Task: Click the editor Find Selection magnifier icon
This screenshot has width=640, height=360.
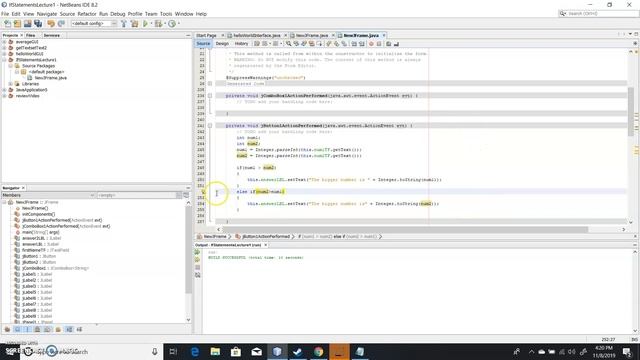Action: pyautogui.click(x=289, y=43)
